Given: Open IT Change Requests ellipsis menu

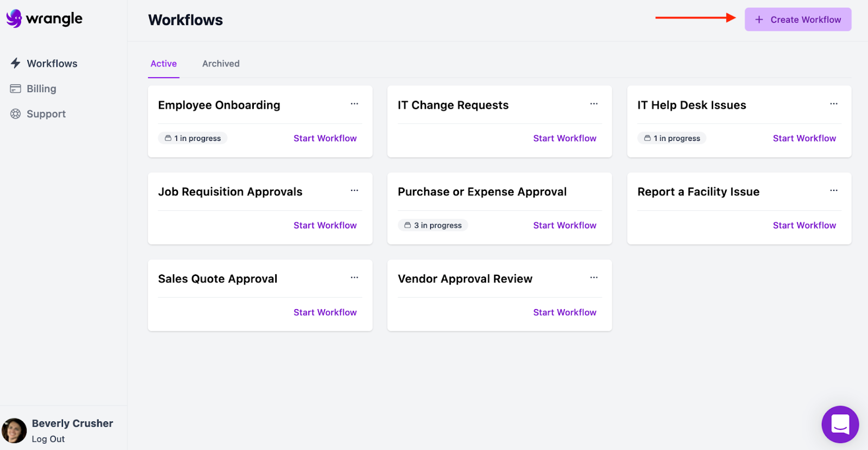Looking at the screenshot, I should (x=594, y=104).
